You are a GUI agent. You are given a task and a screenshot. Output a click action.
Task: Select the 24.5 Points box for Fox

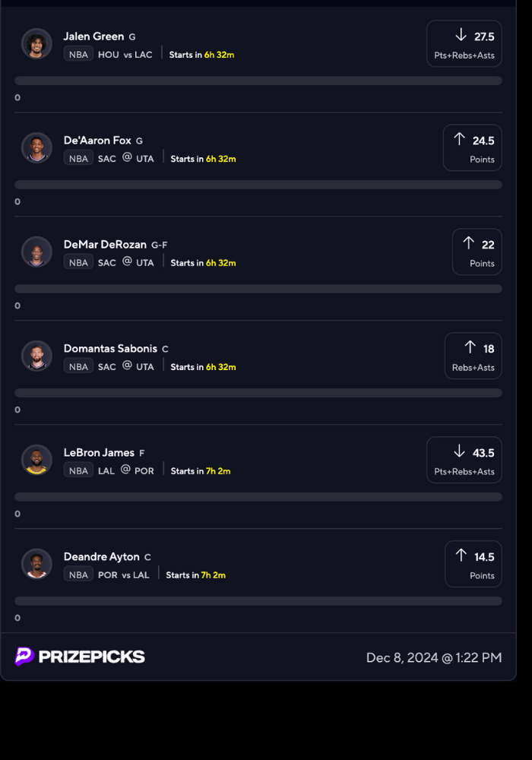click(x=472, y=148)
